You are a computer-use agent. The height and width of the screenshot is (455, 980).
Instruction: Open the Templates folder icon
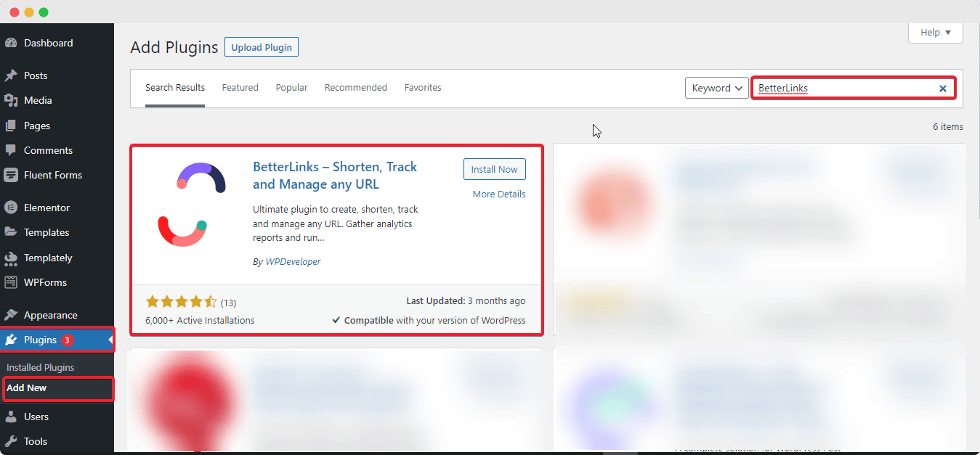[x=11, y=232]
